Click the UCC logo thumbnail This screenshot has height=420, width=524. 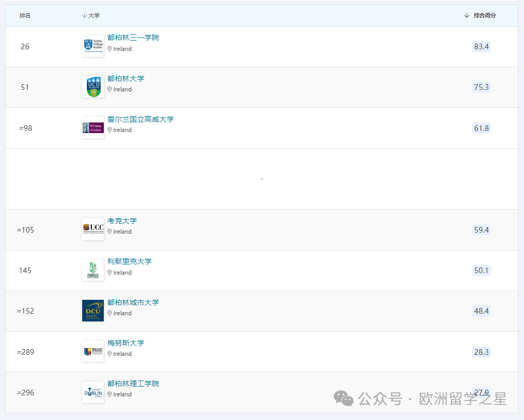93,229
